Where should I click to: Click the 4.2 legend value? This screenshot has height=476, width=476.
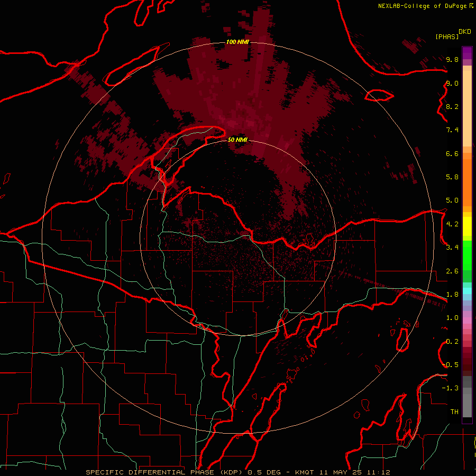point(452,224)
